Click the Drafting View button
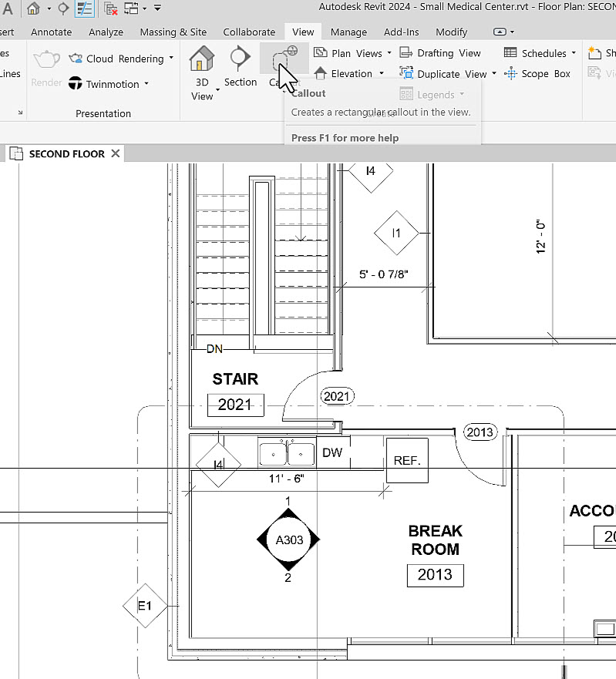Screen dimensions: 616x679 (440, 53)
